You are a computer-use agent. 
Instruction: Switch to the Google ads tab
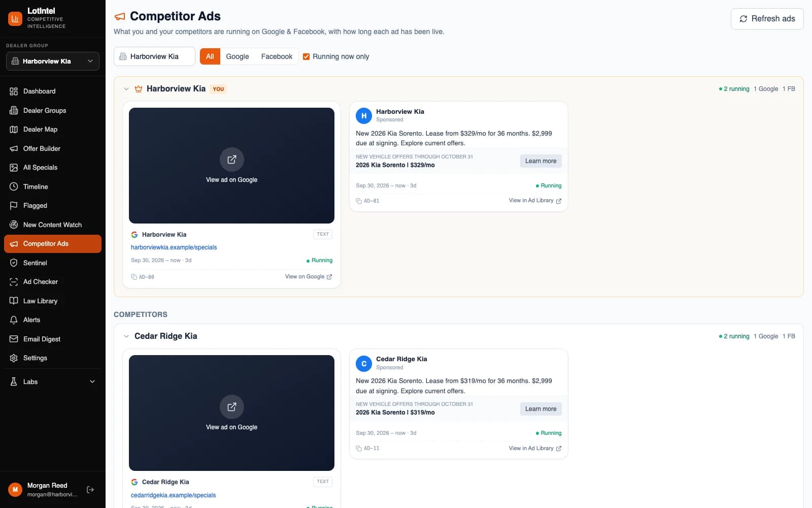click(238, 56)
